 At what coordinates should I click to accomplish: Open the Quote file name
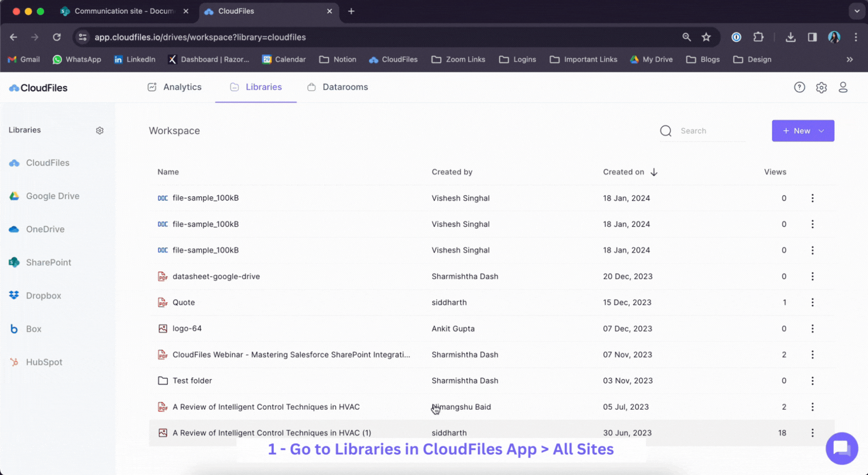point(184,302)
